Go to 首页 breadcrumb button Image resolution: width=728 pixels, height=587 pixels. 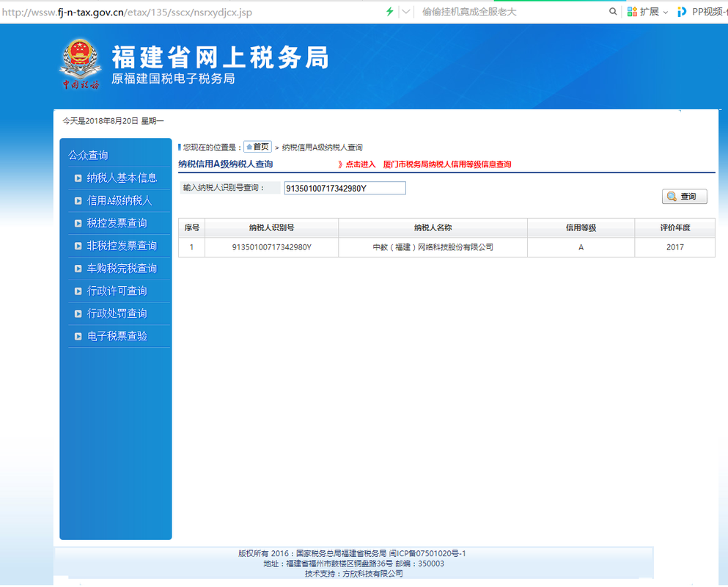[257, 147]
